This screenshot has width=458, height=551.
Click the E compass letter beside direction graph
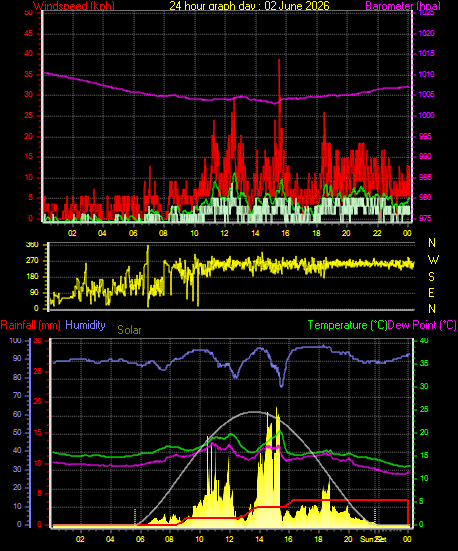[432, 292]
